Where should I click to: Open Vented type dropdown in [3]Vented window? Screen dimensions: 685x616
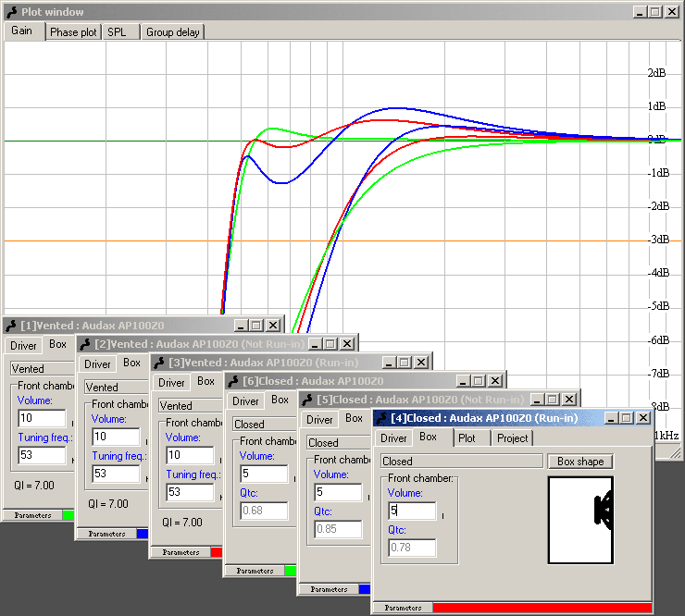pyautogui.click(x=191, y=406)
